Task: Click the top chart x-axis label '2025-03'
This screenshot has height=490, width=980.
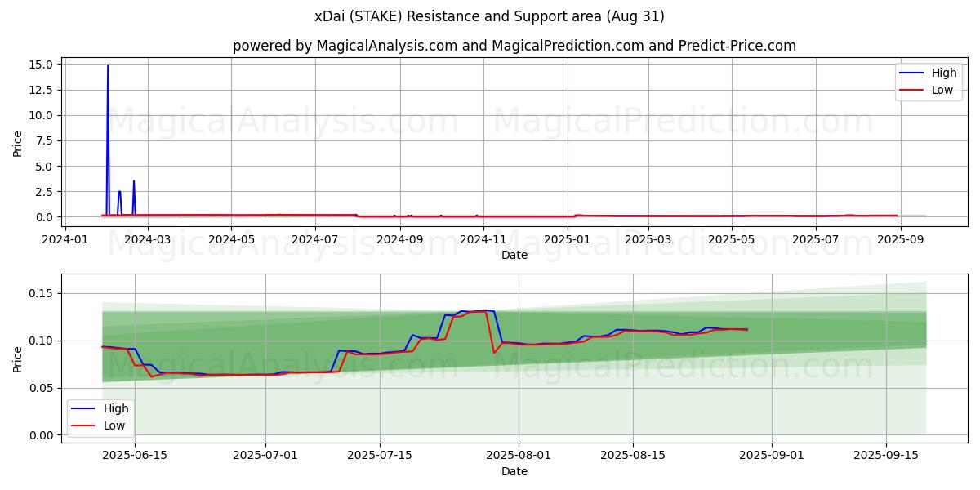Action: point(647,239)
